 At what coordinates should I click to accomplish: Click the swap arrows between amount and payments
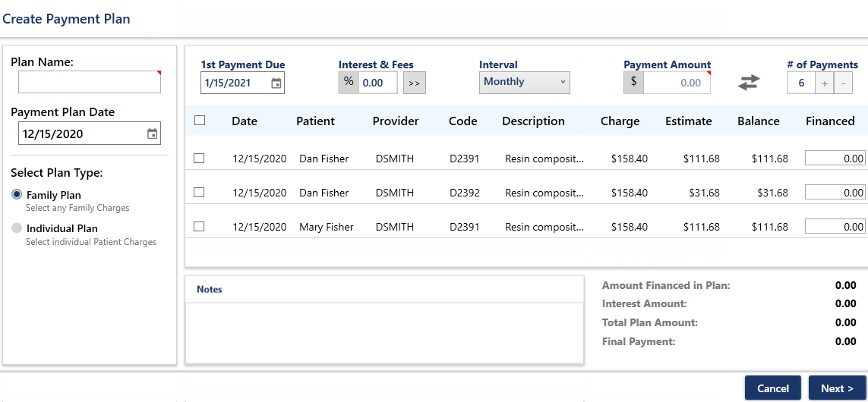click(749, 83)
